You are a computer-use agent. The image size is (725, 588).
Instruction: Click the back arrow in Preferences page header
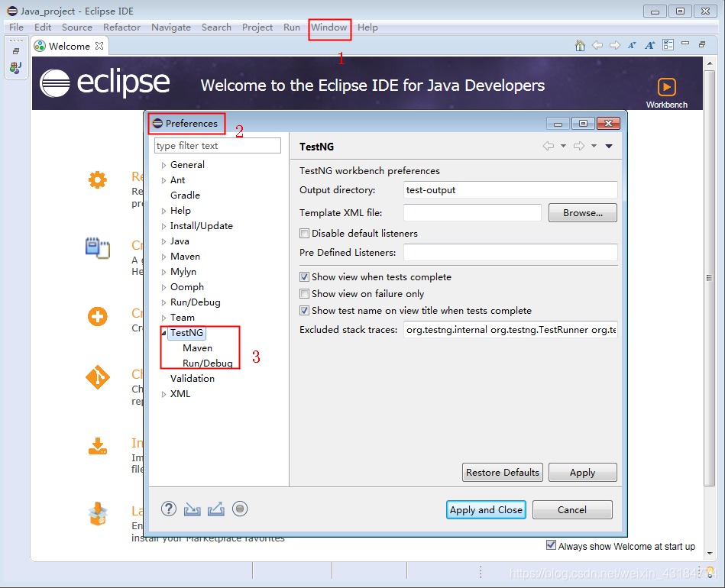549,146
